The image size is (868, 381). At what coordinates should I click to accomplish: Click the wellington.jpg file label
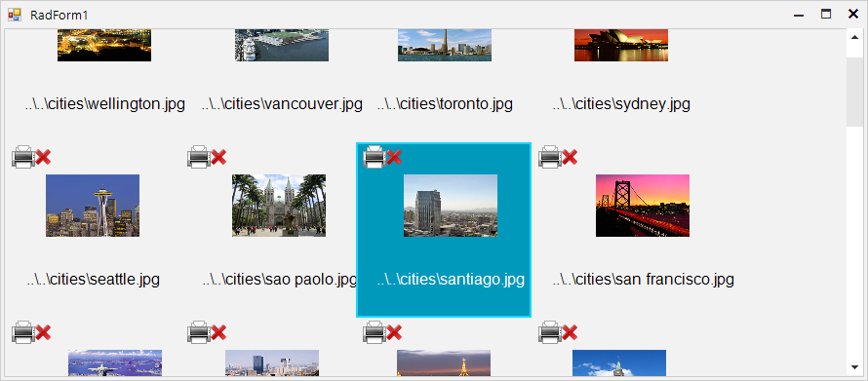105,104
